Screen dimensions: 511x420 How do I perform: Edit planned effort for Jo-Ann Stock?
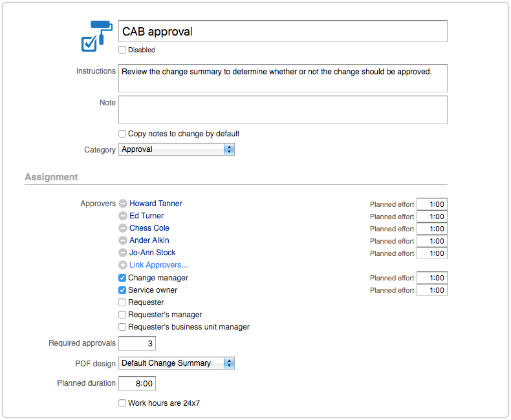[x=432, y=253]
